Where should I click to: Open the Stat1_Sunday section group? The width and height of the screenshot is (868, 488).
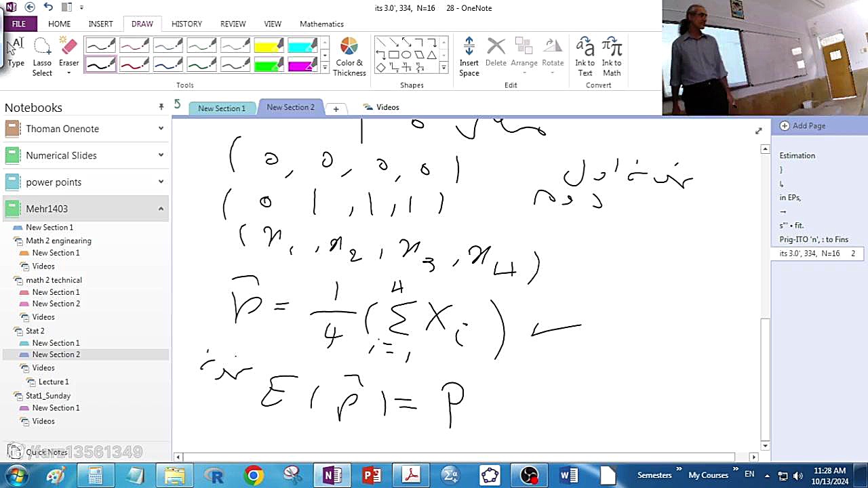pos(47,395)
